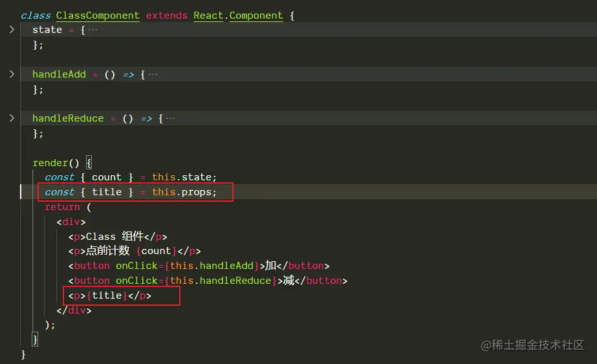
Task: Click the opening <div> tag
Action: tap(71, 222)
